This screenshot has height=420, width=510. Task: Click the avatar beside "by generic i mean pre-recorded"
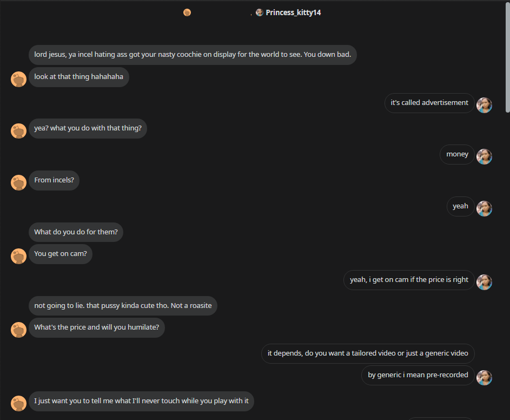(x=484, y=378)
